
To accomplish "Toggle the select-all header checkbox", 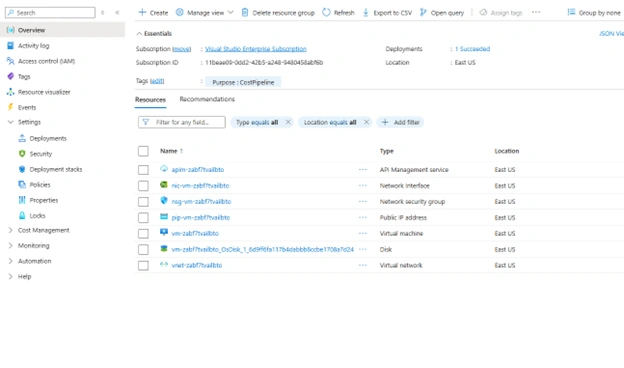I will tap(143, 151).
